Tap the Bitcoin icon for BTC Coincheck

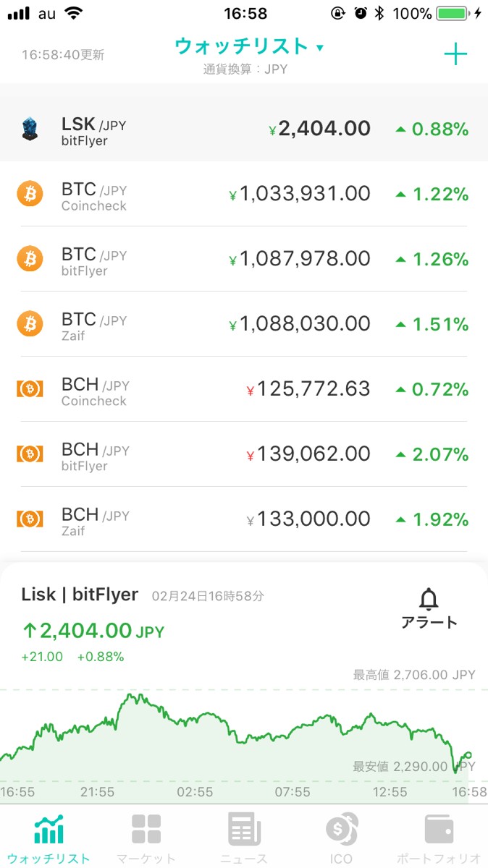30,195
